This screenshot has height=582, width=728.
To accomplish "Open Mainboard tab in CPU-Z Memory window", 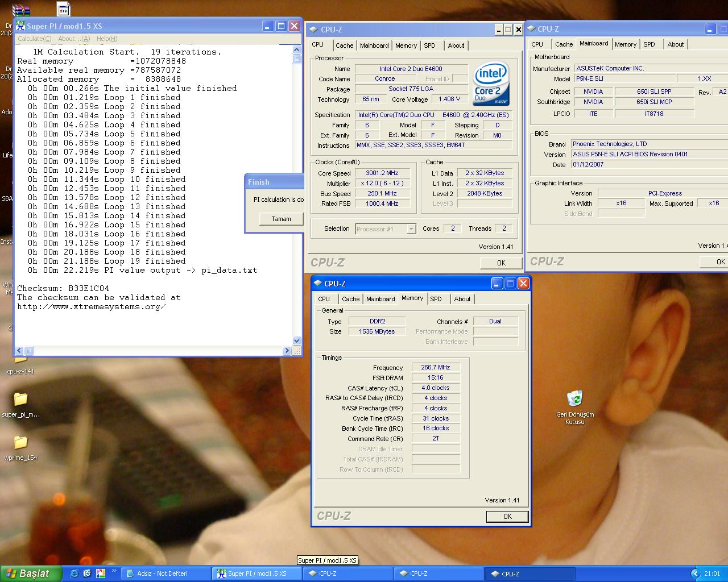I will coord(380,299).
